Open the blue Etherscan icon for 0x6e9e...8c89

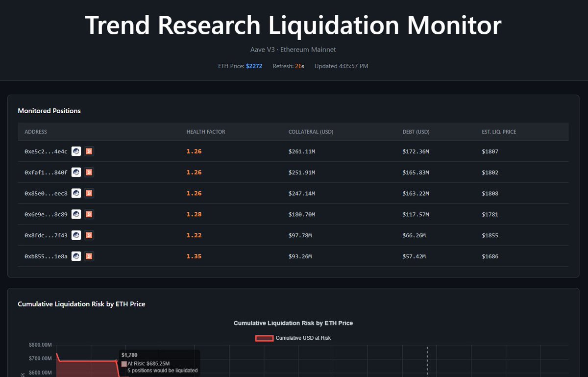coord(76,214)
